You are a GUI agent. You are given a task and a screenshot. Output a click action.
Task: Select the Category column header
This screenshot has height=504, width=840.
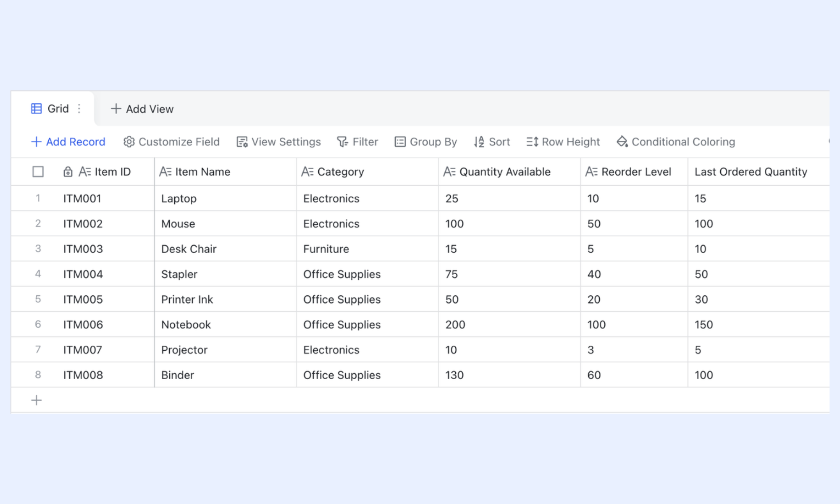click(367, 172)
